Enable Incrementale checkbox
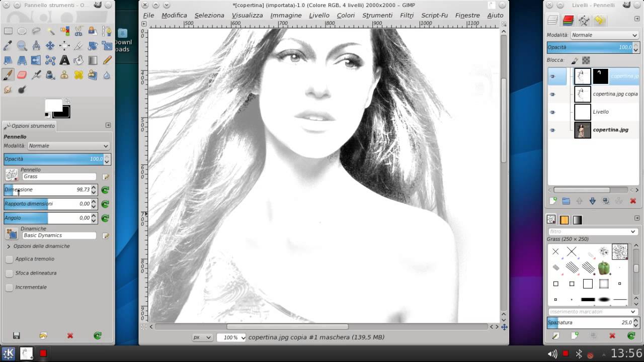 click(9, 287)
